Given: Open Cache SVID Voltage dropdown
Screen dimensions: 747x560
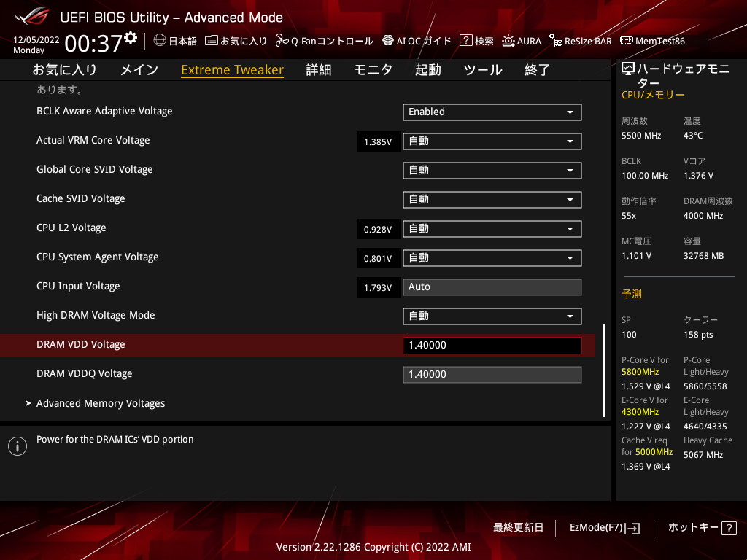Looking at the screenshot, I should 492,200.
